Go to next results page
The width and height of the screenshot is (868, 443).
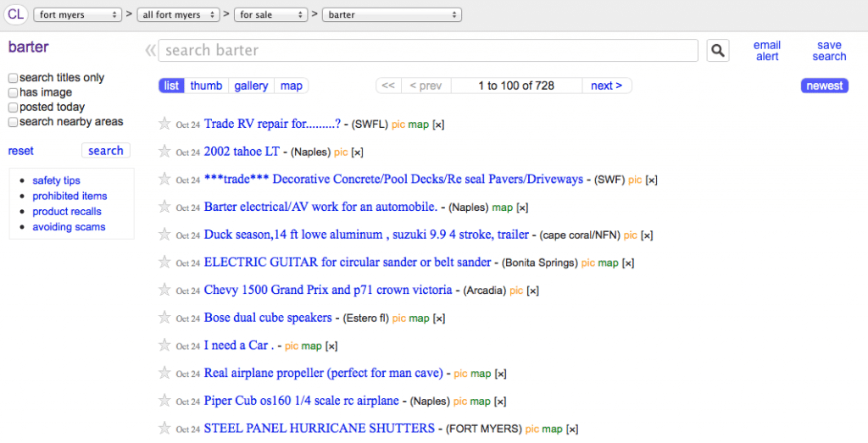pyautogui.click(x=607, y=86)
